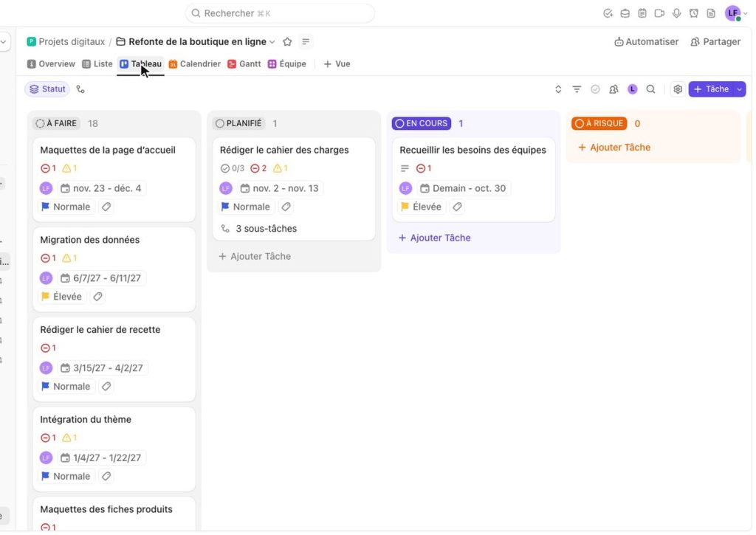Viewport: 756px width, 535px height.
Task: Click the document icon in the top bar
Action: pyautogui.click(x=711, y=13)
